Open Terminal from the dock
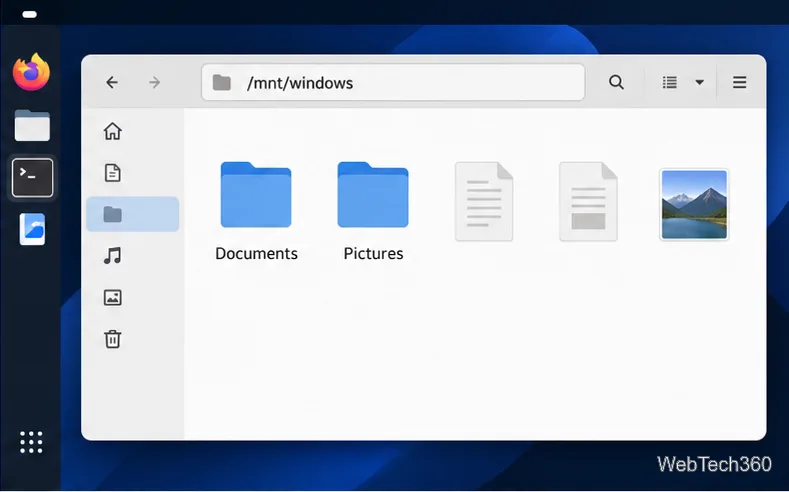This screenshot has height=492, width=789. 32,178
